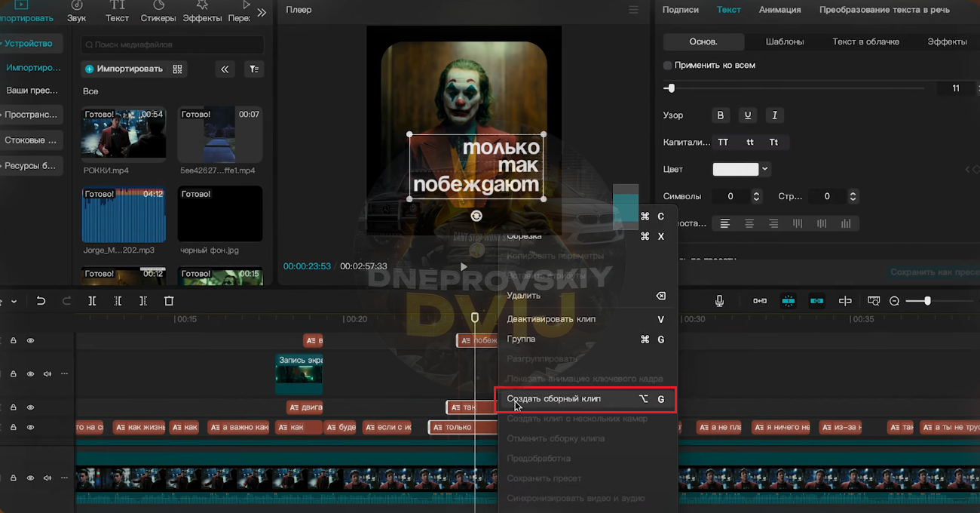Viewport: 980px width, 513px height.
Task: Click the redo arrow in timeline toolbar
Action: [x=66, y=301]
